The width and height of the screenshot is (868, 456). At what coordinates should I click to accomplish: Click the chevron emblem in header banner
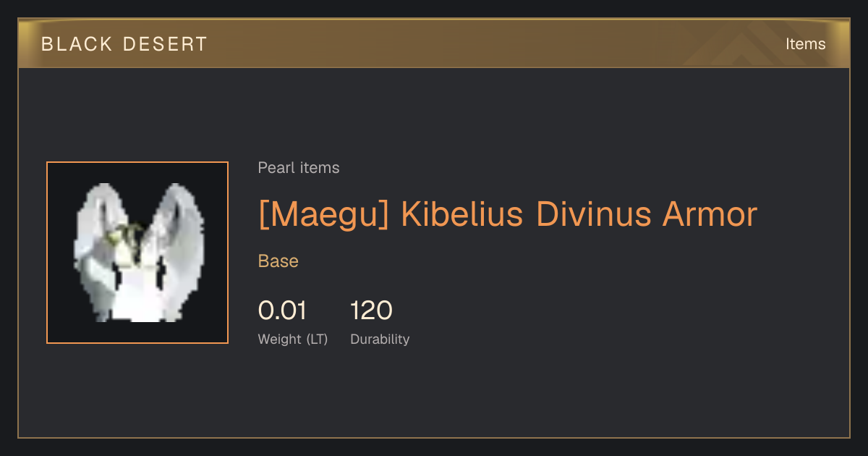click(745, 46)
